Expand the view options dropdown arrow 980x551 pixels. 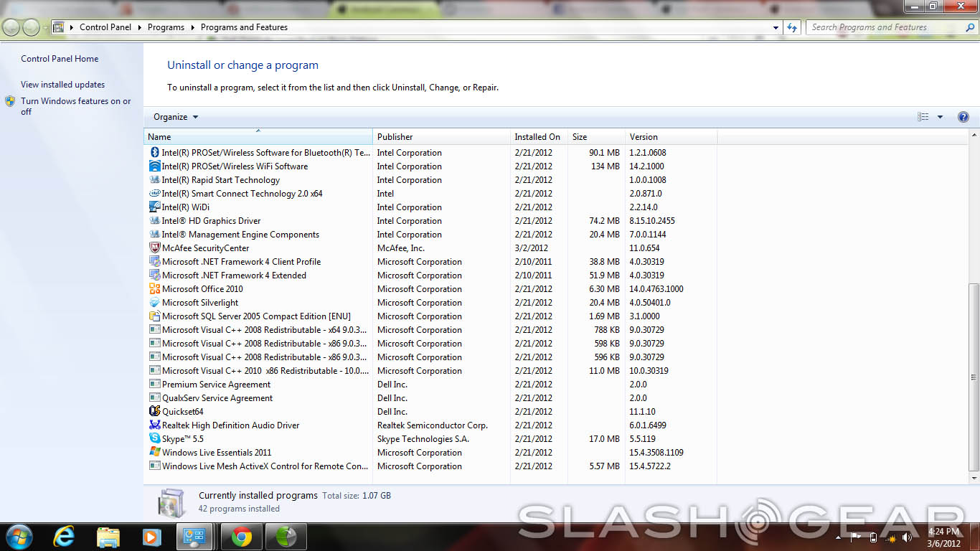pyautogui.click(x=940, y=117)
